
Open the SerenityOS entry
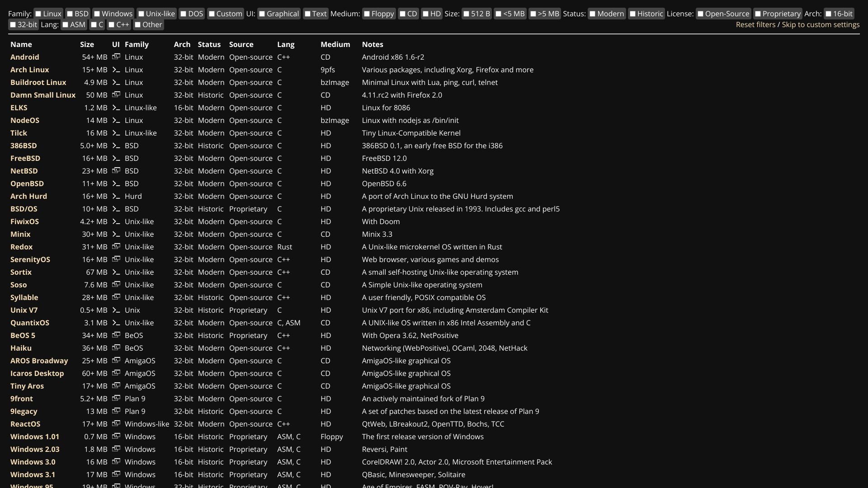[30, 259]
